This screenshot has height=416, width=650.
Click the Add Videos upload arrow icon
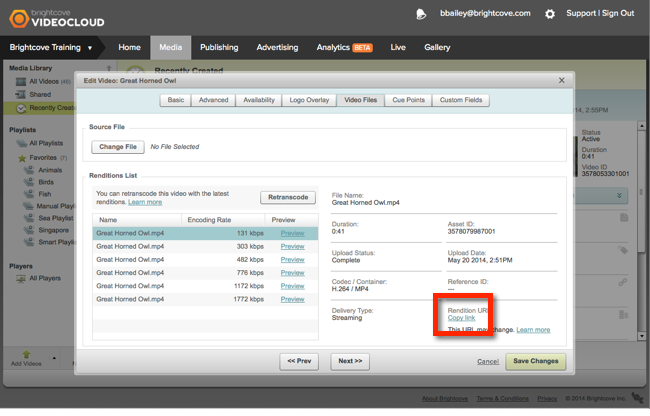(x=26, y=354)
